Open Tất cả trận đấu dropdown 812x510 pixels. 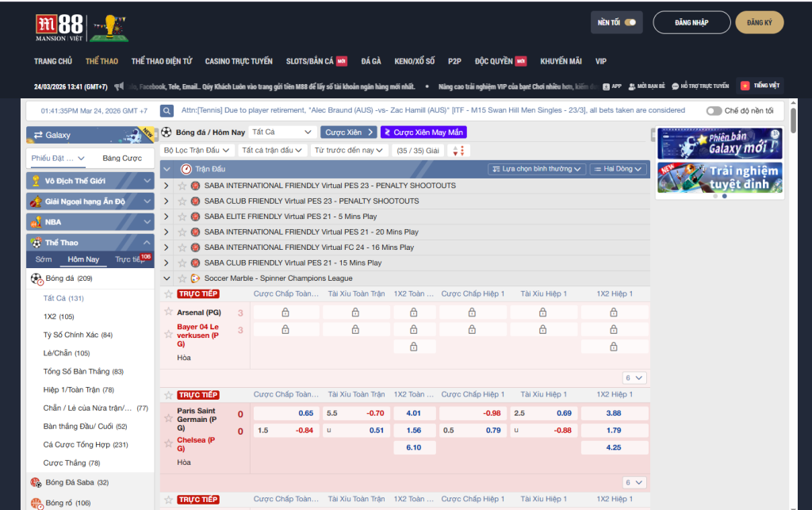point(272,150)
